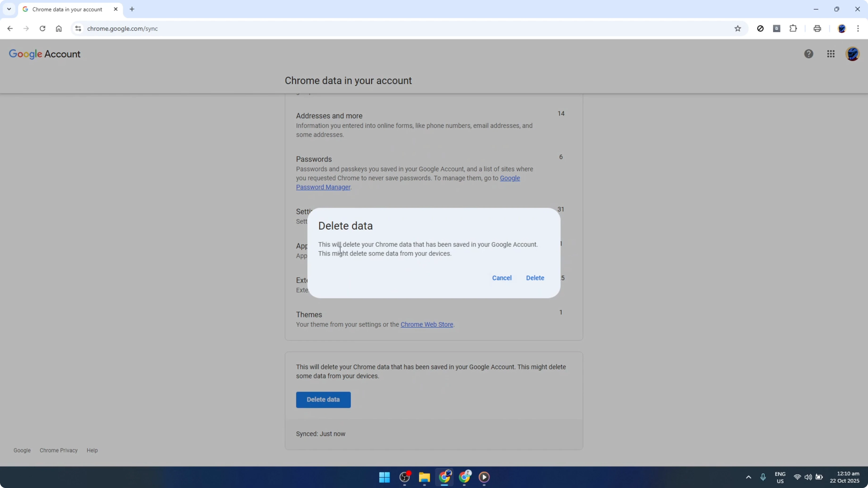Click inside the address bar
Image resolution: width=868 pixels, height=488 pixels.
coord(236,28)
